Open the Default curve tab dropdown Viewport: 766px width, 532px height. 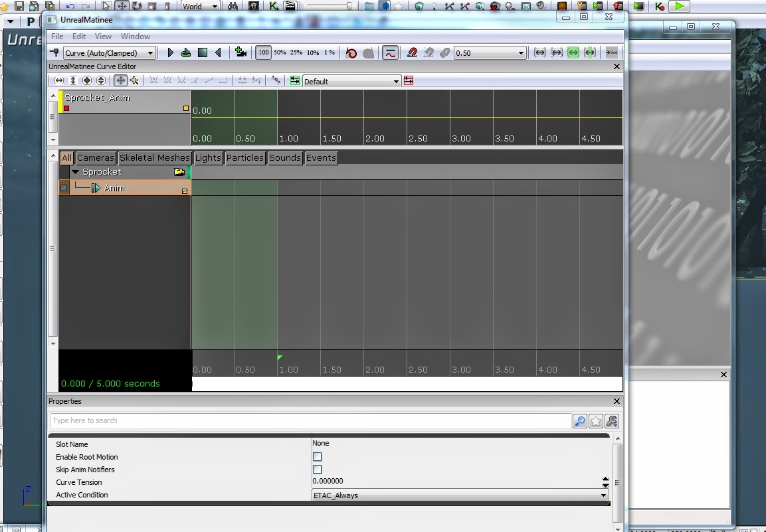tap(351, 82)
